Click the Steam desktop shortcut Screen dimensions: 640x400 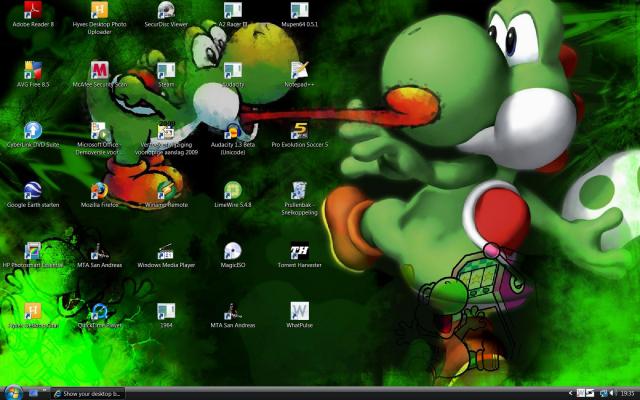pyautogui.click(x=166, y=70)
